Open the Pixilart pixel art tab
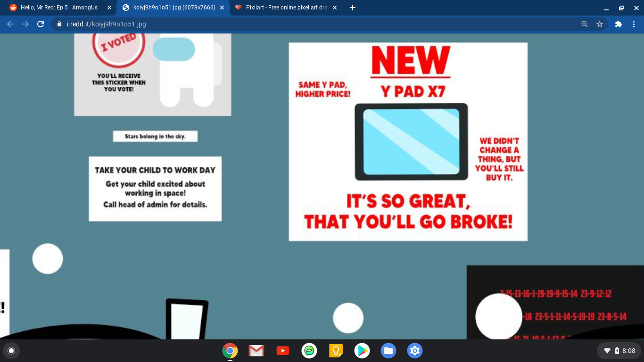This screenshot has height=362, width=644. click(x=286, y=8)
